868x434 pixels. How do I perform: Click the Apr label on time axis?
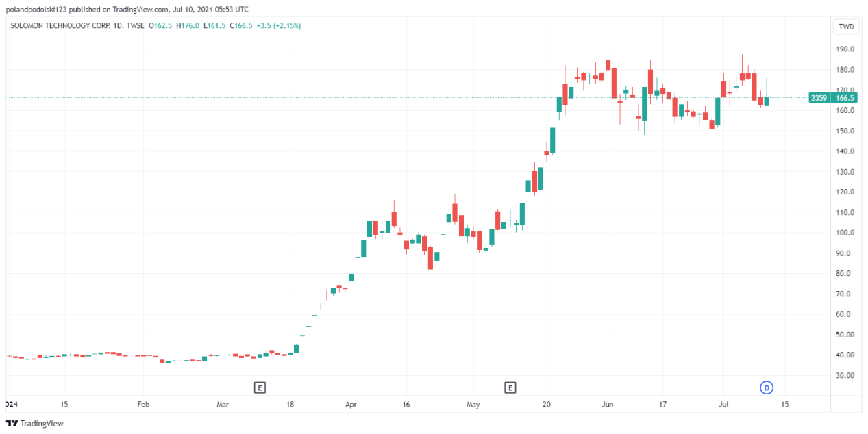[349, 404]
